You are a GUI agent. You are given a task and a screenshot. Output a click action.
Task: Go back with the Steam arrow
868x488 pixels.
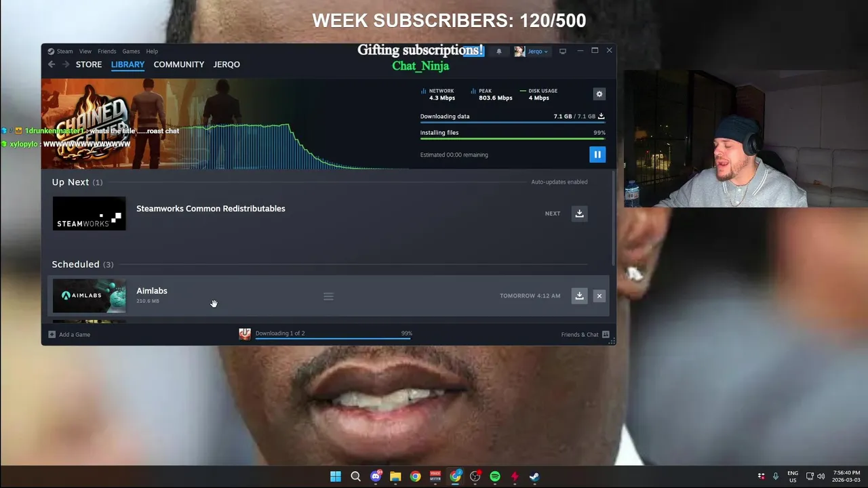point(52,64)
